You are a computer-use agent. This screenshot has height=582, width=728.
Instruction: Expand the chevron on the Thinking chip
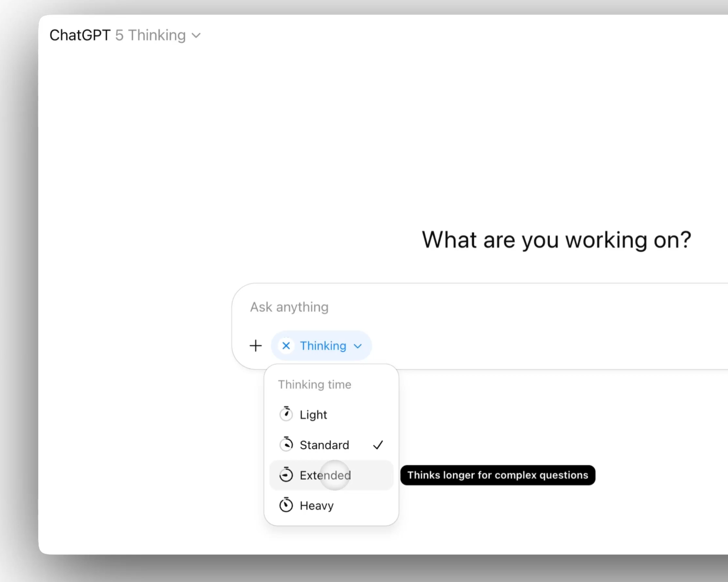[358, 346]
